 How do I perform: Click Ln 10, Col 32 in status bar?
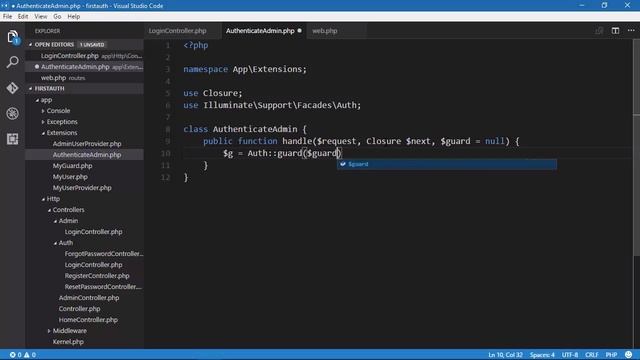pyautogui.click(x=505, y=355)
